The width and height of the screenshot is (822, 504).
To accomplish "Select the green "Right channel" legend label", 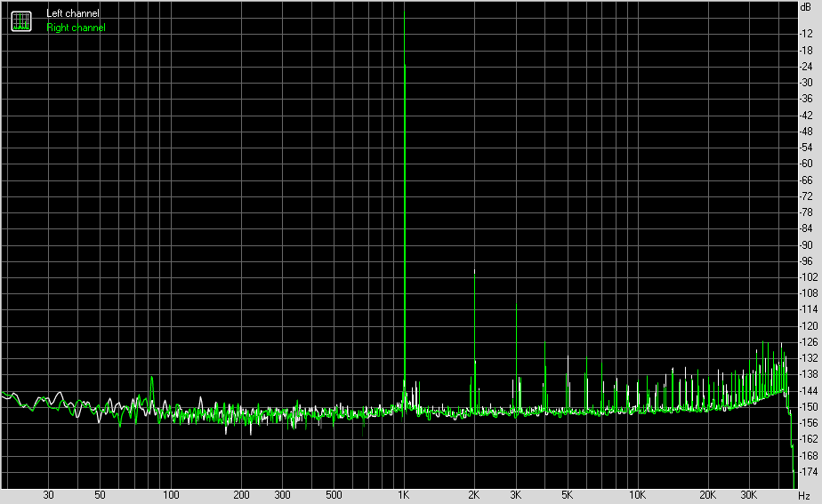I will [76, 28].
